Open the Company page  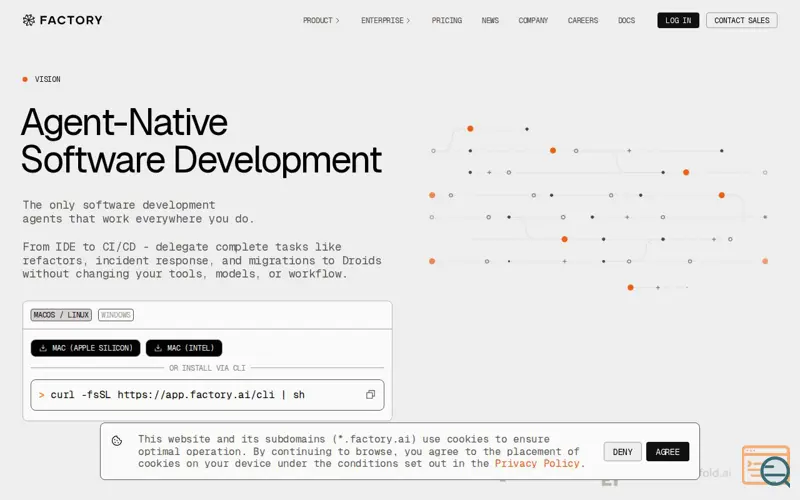point(533,20)
